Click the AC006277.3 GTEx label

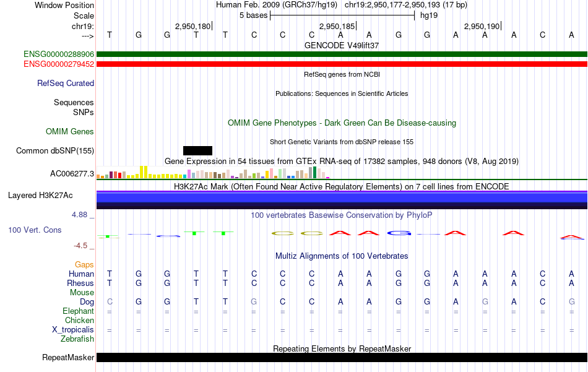[72, 174]
